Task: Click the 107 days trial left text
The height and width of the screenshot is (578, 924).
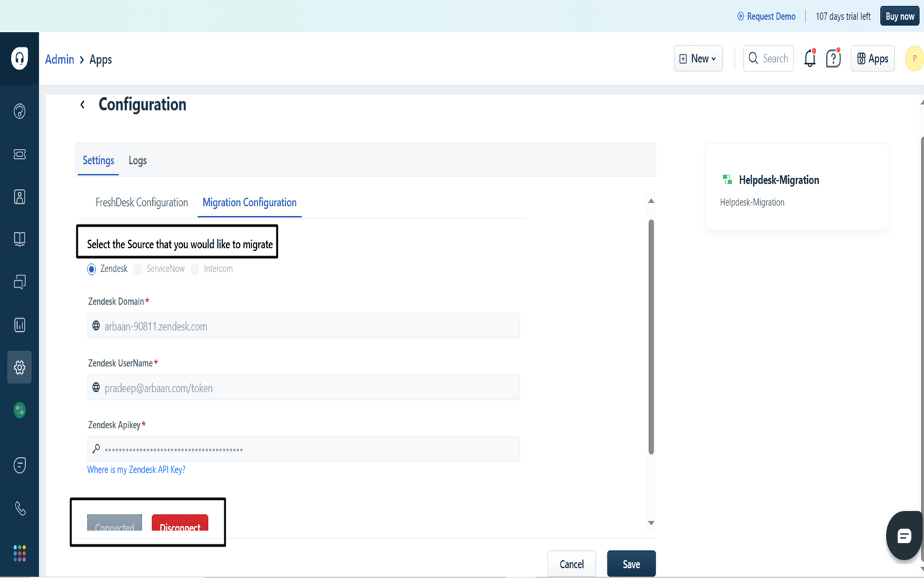Action: [x=843, y=16]
